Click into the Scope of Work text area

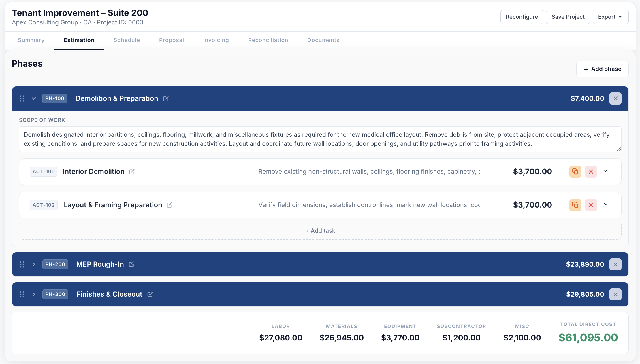click(x=320, y=139)
